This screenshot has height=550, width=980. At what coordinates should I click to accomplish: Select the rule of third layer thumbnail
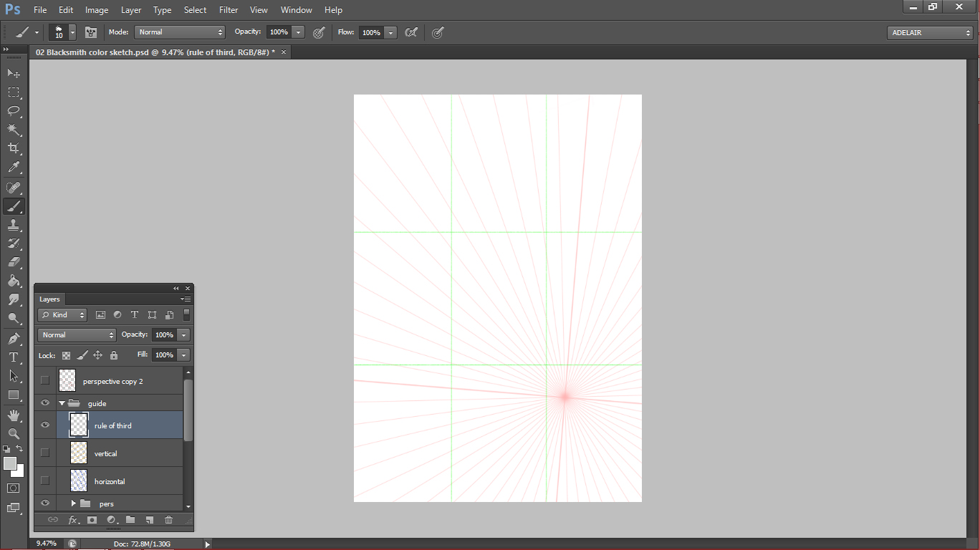(x=79, y=425)
